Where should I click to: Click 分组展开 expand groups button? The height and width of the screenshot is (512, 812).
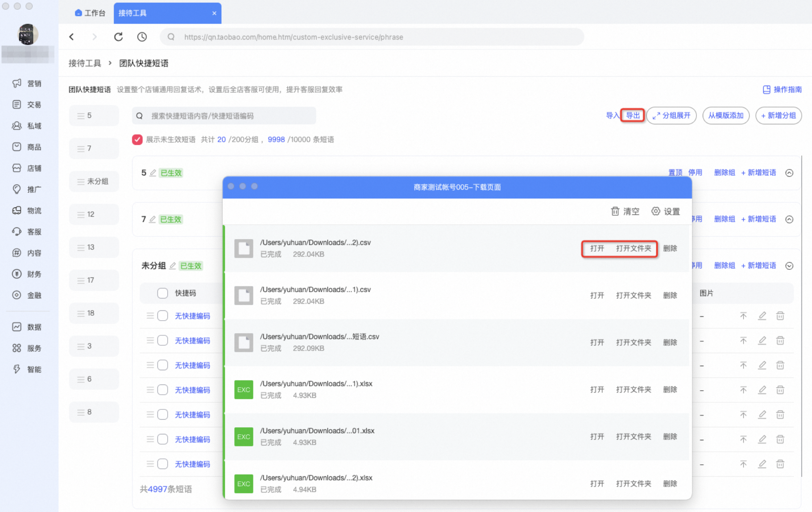(x=671, y=116)
